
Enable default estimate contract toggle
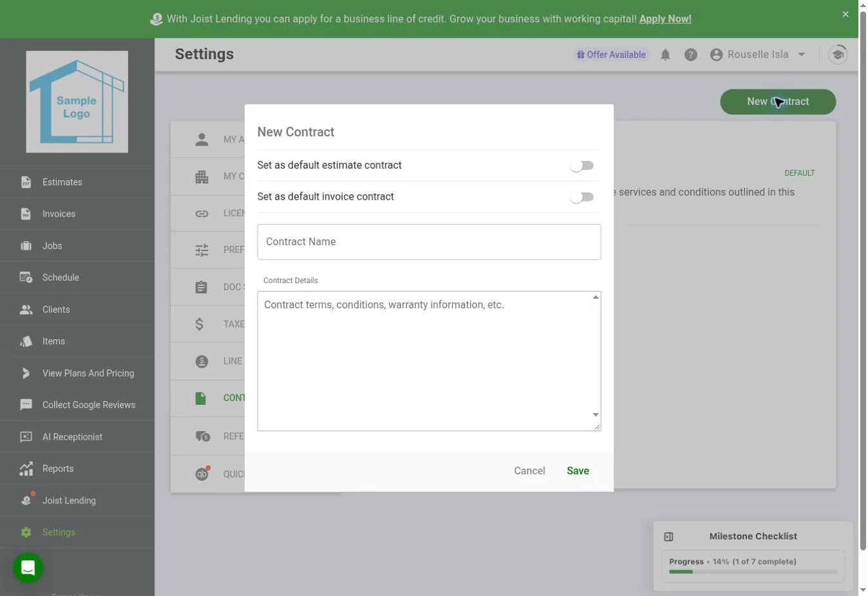(x=581, y=165)
